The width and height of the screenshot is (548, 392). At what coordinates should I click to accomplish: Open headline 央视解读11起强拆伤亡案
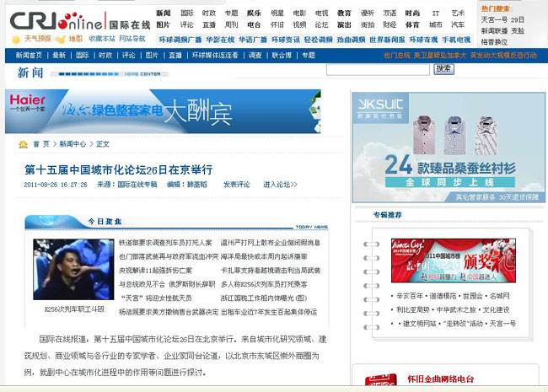tap(155, 271)
